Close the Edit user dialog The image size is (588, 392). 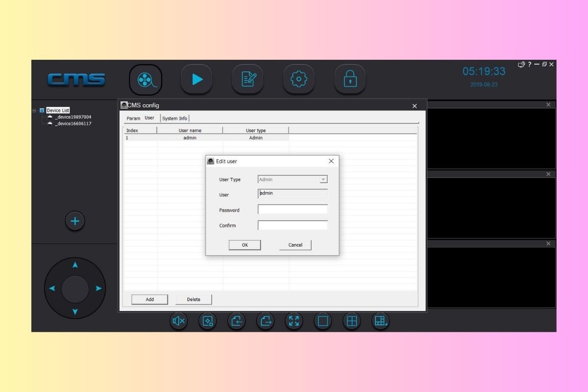(331, 161)
